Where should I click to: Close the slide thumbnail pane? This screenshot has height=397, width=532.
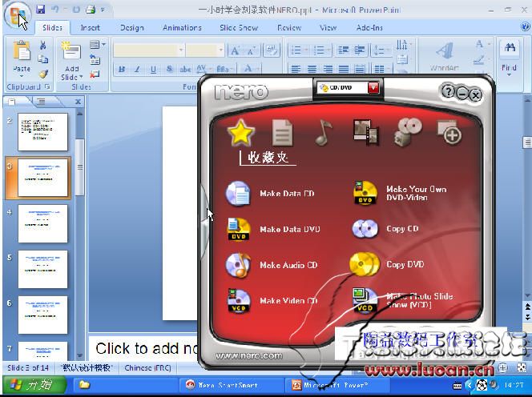tap(78, 102)
